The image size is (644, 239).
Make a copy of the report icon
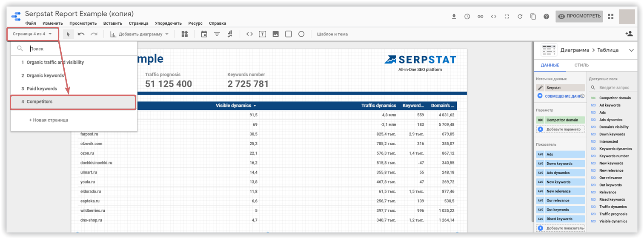(533, 17)
